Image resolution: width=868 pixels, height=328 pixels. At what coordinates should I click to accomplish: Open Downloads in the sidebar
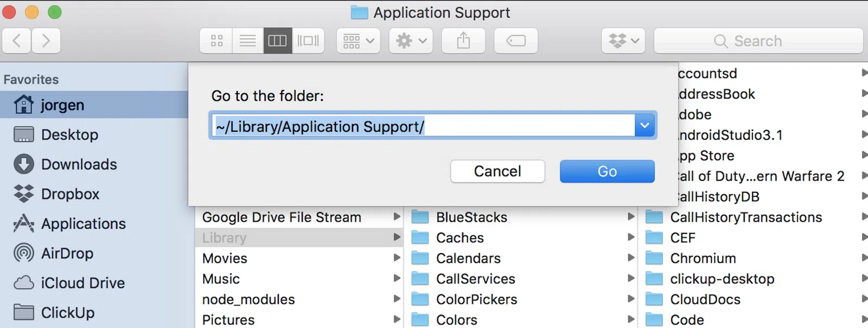click(x=79, y=164)
